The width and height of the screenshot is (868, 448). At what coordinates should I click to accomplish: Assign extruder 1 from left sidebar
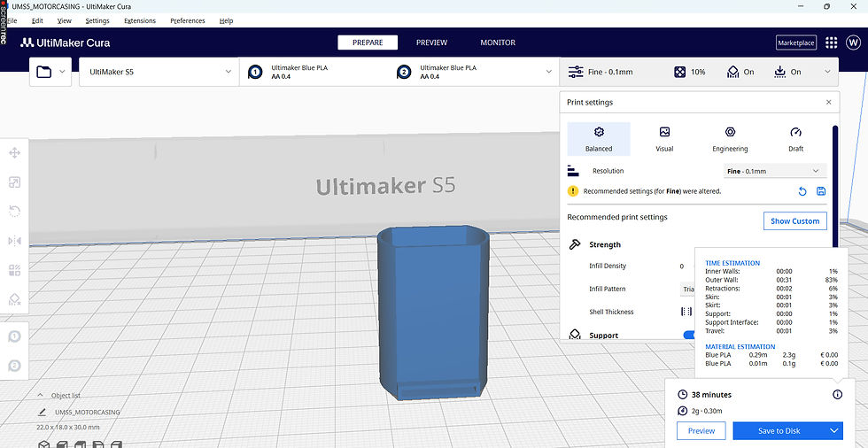[15, 336]
